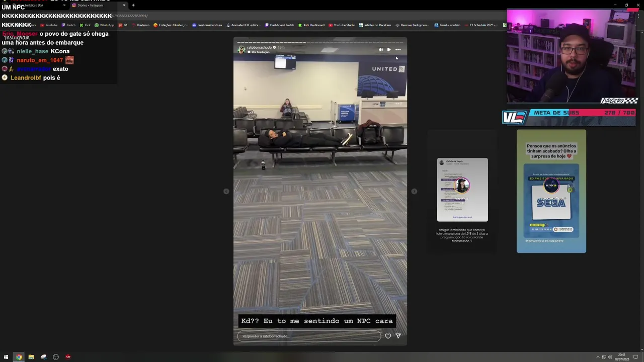This screenshot has width=644, height=362.
Task: Open ratoborrachudo profile picture
Action: tap(242, 49)
